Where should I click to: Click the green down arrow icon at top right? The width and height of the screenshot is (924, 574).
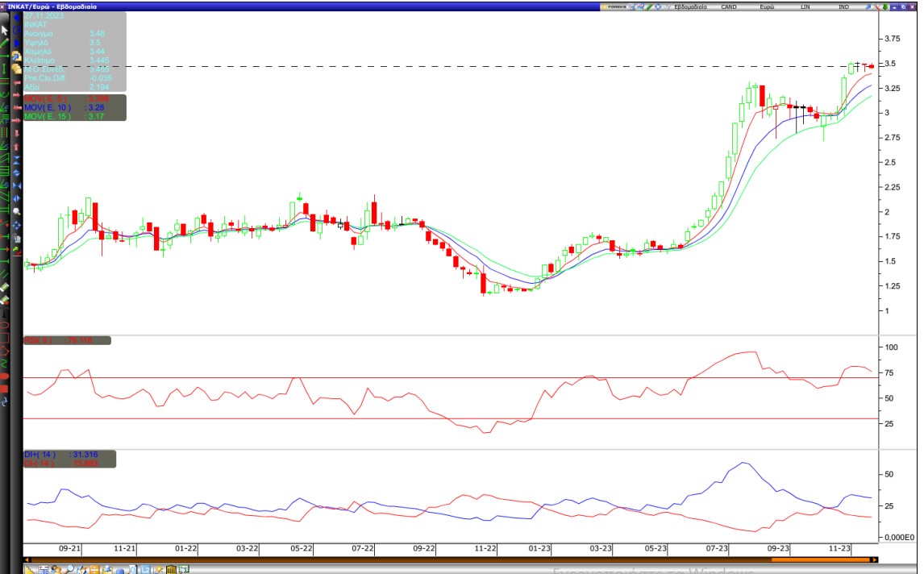(884, 6)
